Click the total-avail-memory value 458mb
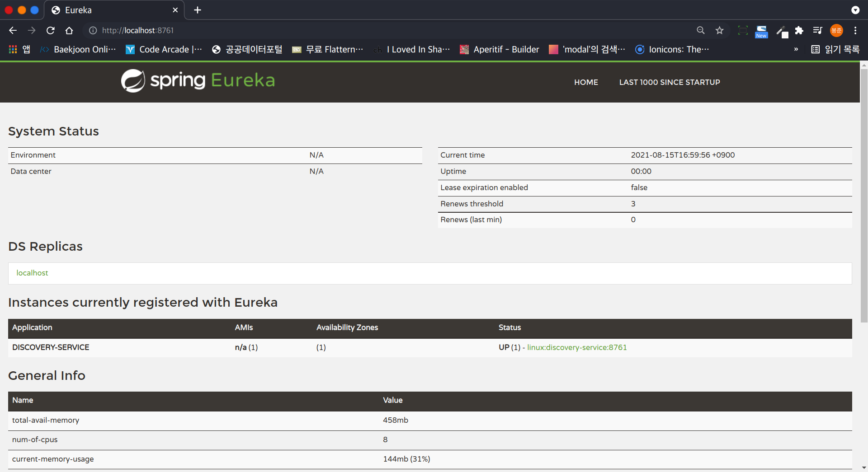Screen dimensions: 868x472 pyautogui.click(x=396, y=420)
